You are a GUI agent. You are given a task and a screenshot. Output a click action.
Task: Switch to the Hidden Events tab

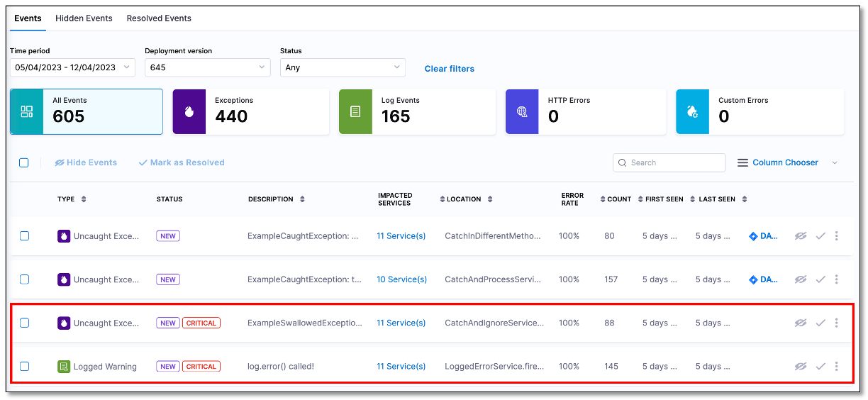coord(84,18)
